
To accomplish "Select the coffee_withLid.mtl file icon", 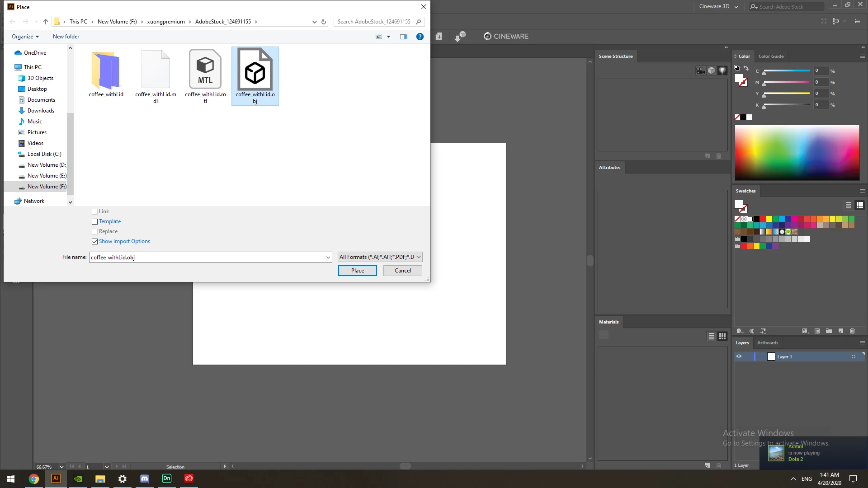I will point(205,70).
